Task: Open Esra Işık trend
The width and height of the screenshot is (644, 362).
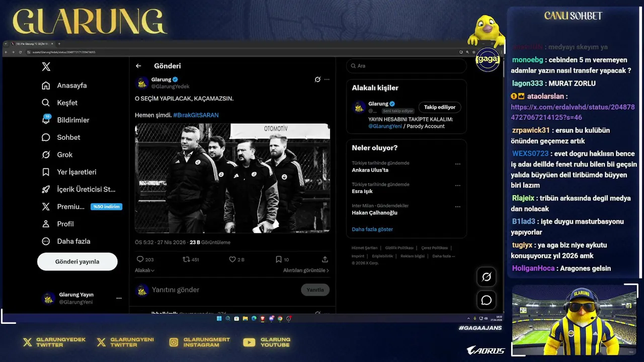Action: [x=362, y=192]
